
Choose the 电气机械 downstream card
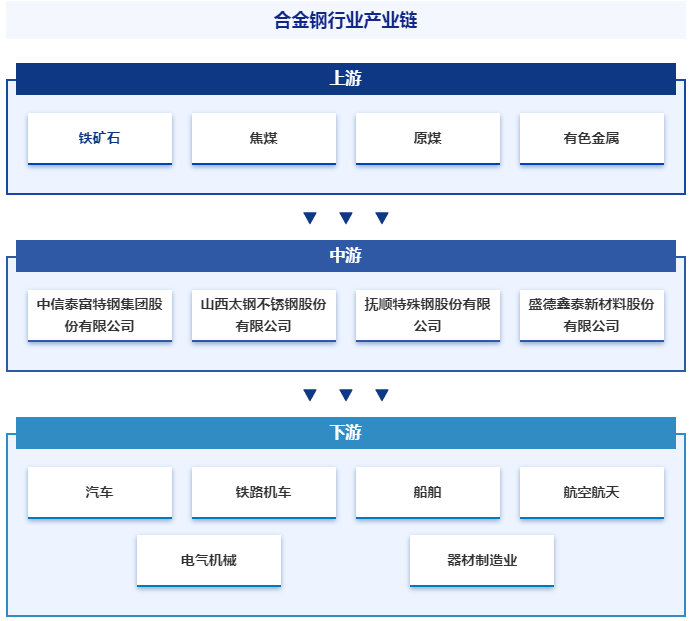point(209,560)
